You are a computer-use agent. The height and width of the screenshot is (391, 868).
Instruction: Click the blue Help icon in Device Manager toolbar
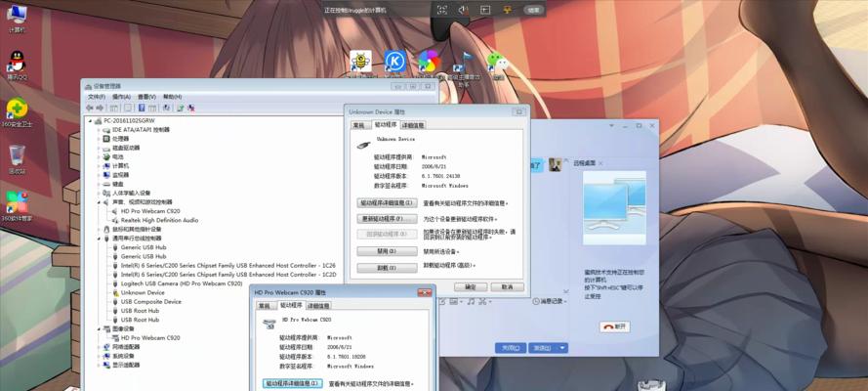pyautogui.click(x=142, y=108)
